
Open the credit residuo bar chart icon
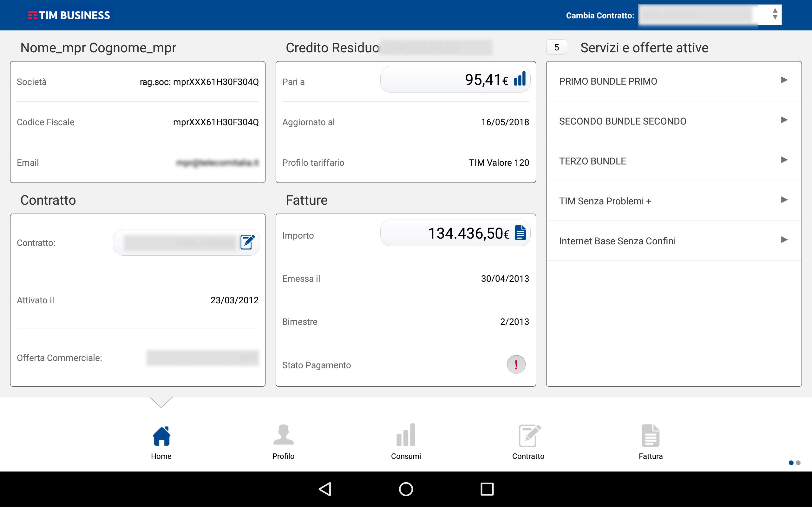point(520,79)
